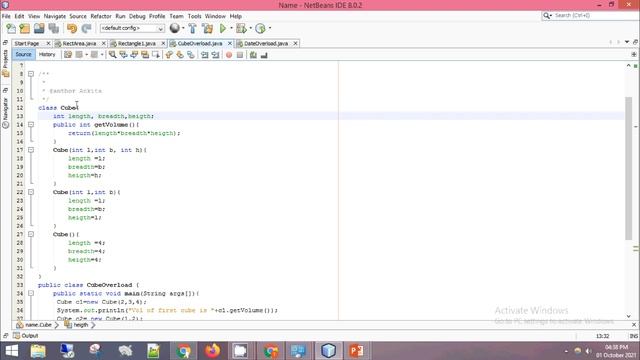The height and width of the screenshot is (360, 640).
Task: Click the Shift Line Left icon
Action: [x=204, y=55]
